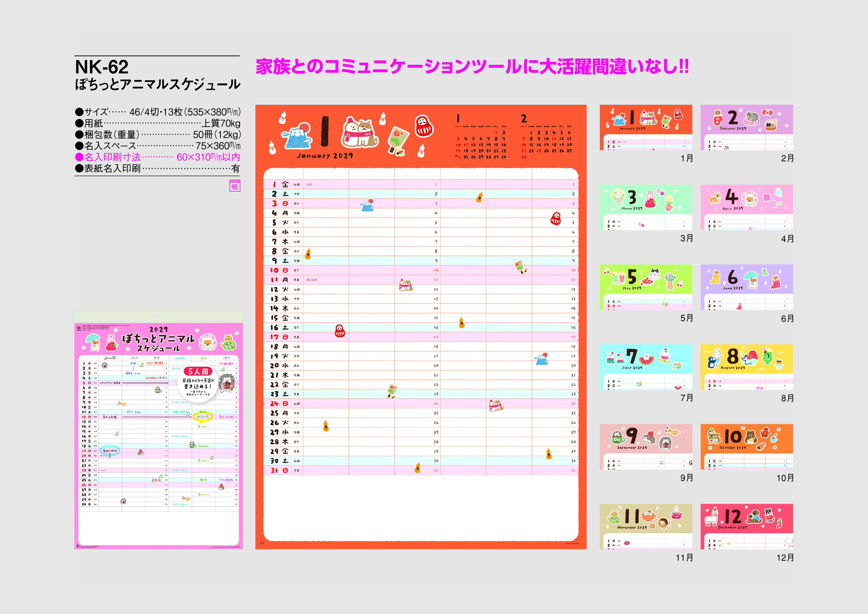Click the pink 紙 paper-type icon

[235, 186]
